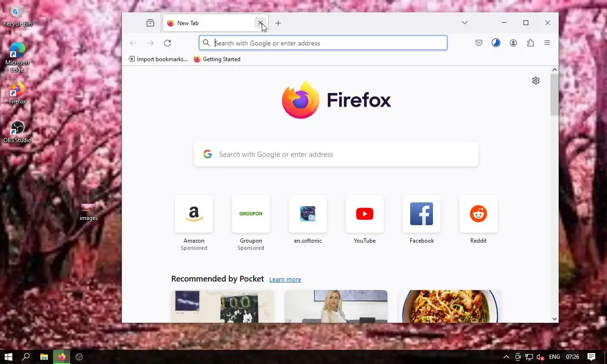Open the blue circular toolbar extension icon

click(496, 43)
